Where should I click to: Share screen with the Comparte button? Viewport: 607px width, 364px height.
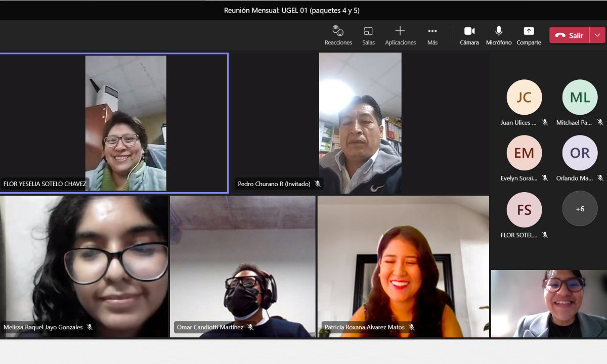coord(529,35)
